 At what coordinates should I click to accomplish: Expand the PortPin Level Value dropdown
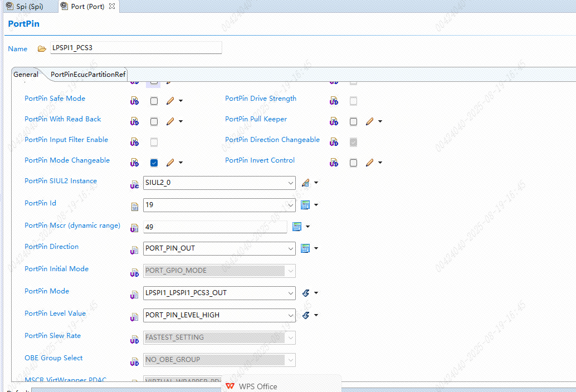pyautogui.click(x=219, y=315)
